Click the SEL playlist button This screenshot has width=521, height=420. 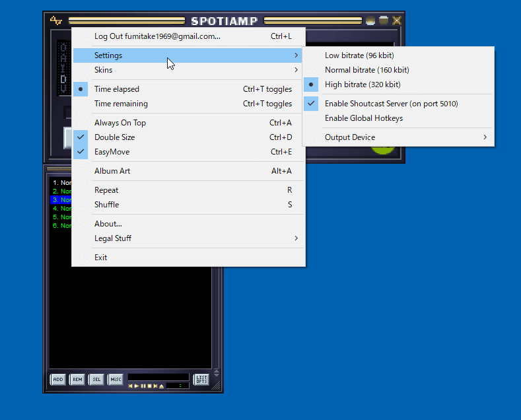96,380
